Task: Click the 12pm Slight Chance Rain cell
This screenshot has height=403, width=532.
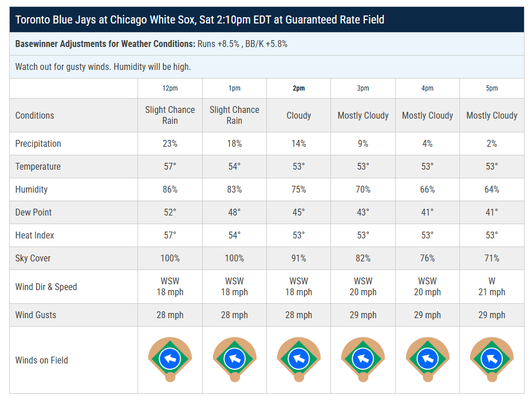Action: tap(170, 115)
